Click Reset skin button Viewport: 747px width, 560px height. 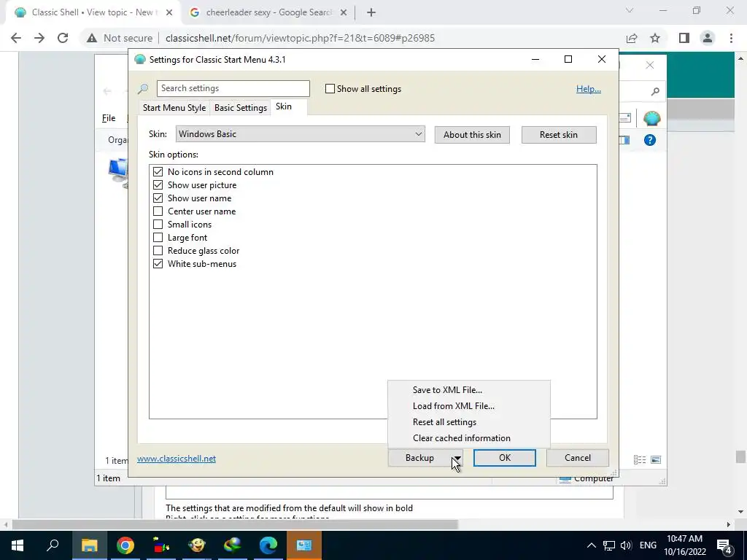559,135
